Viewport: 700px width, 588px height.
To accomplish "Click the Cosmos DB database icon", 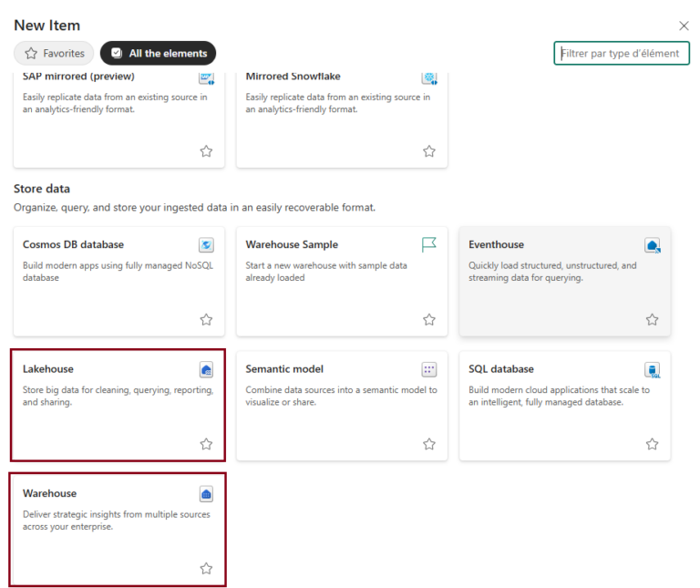I will pyautogui.click(x=206, y=244).
